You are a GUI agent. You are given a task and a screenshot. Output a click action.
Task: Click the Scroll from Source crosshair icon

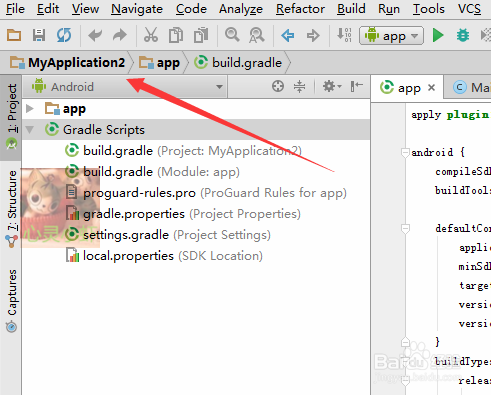(x=278, y=86)
